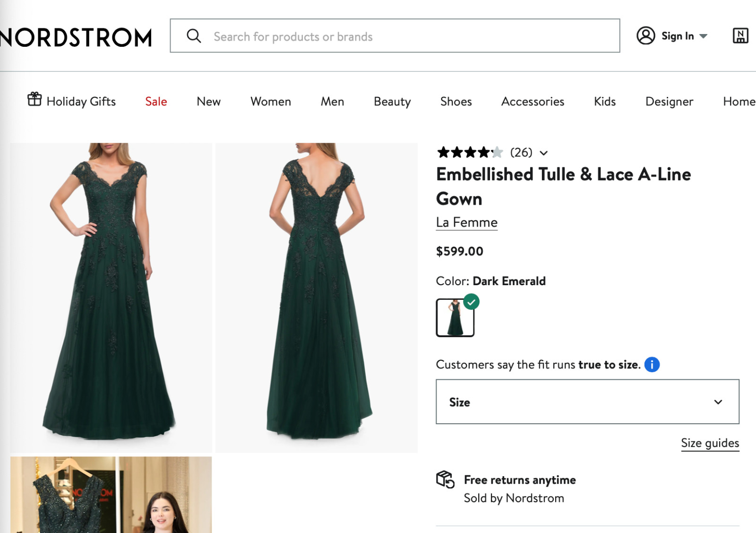Open the Size guides link

[710, 443]
